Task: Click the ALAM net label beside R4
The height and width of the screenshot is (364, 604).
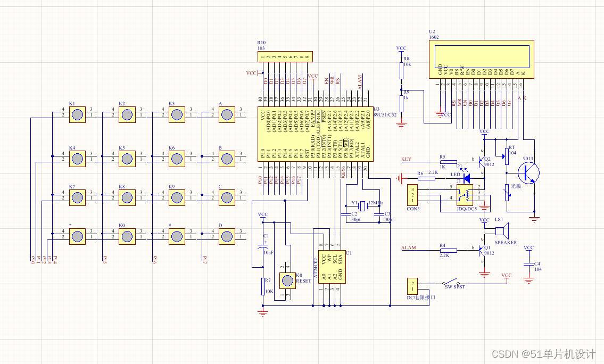Action: coord(409,247)
